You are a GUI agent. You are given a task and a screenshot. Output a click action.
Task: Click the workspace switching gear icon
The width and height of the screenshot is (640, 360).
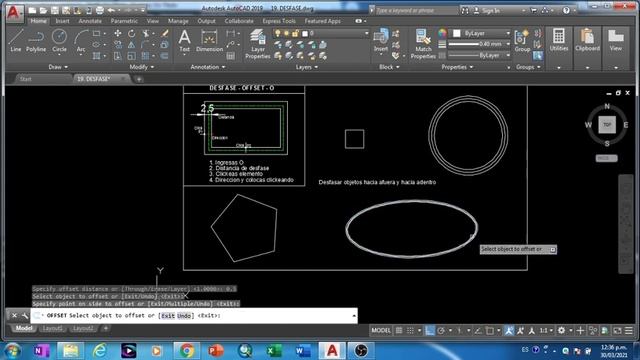click(x=562, y=331)
